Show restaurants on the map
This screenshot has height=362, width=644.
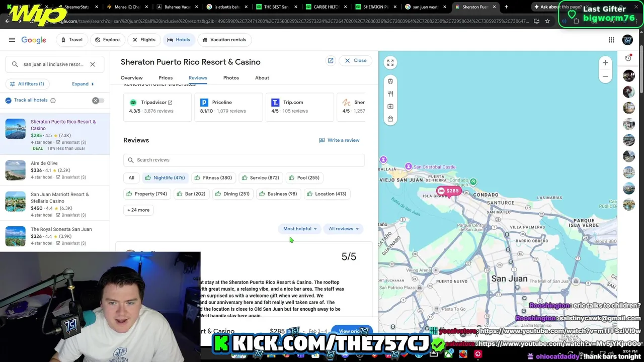[390, 94]
